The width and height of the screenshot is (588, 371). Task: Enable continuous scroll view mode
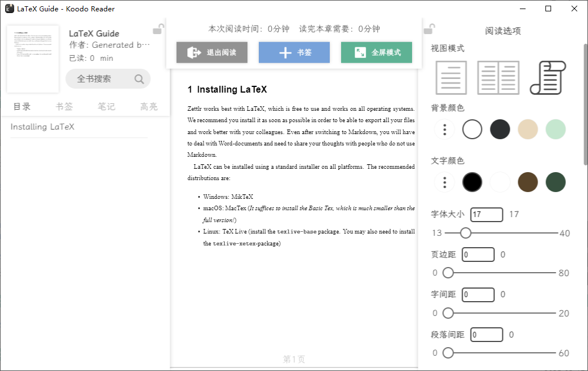click(x=547, y=78)
